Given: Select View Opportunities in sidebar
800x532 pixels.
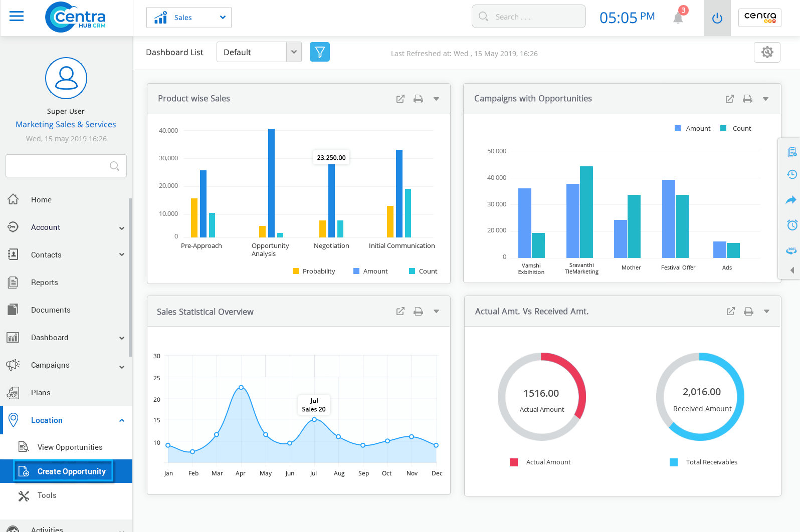Looking at the screenshot, I should coord(70,447).
